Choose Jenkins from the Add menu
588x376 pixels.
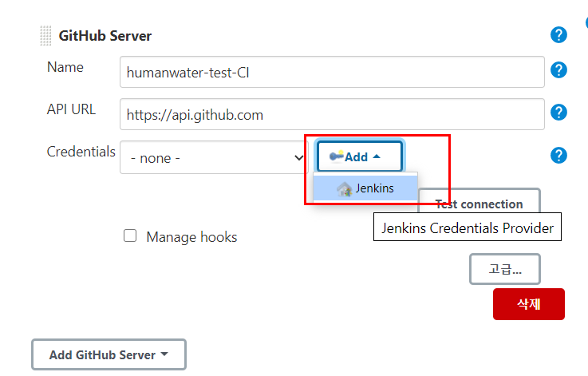pyautogui.click(x=365, y=188)
